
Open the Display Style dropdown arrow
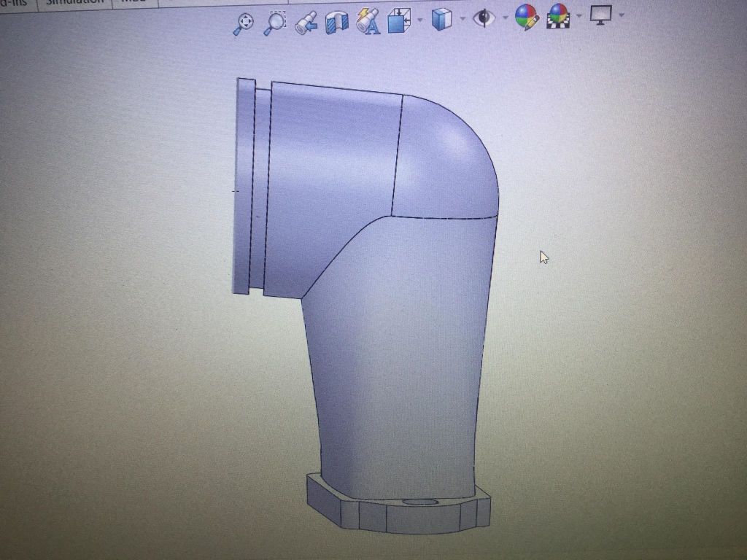tap(462, 18)
